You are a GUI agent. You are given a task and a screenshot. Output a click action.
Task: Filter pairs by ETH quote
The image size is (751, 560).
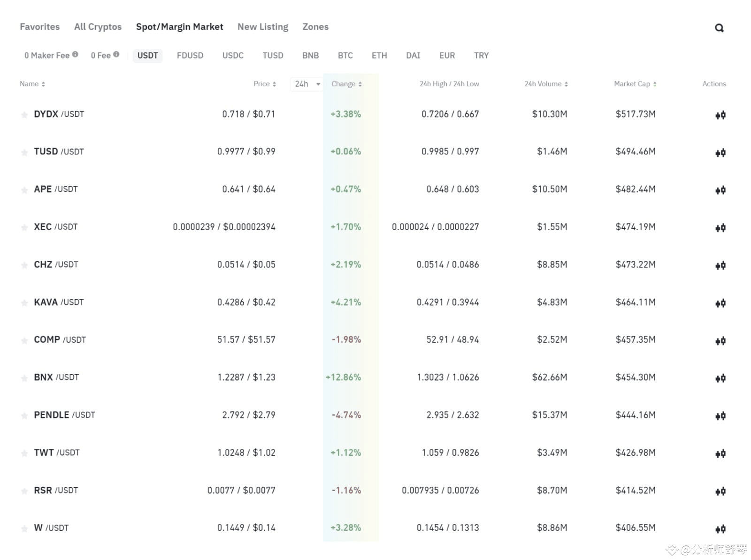pos(379,55)
